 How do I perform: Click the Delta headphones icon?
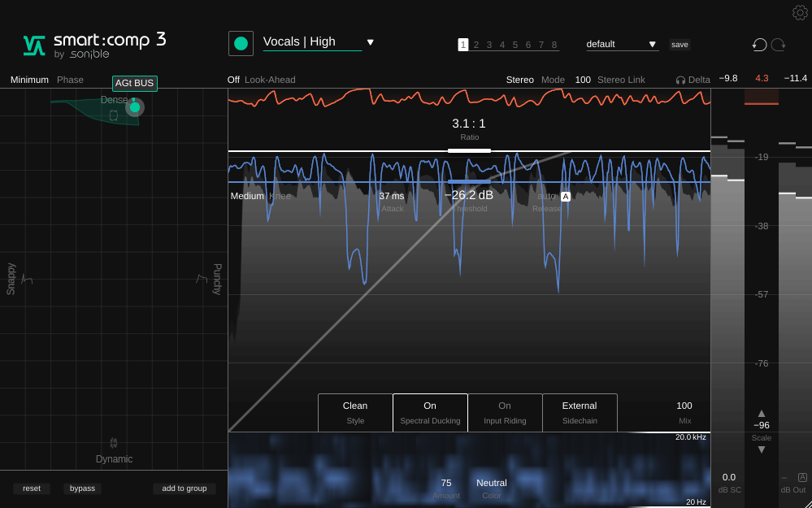point(680,80)
